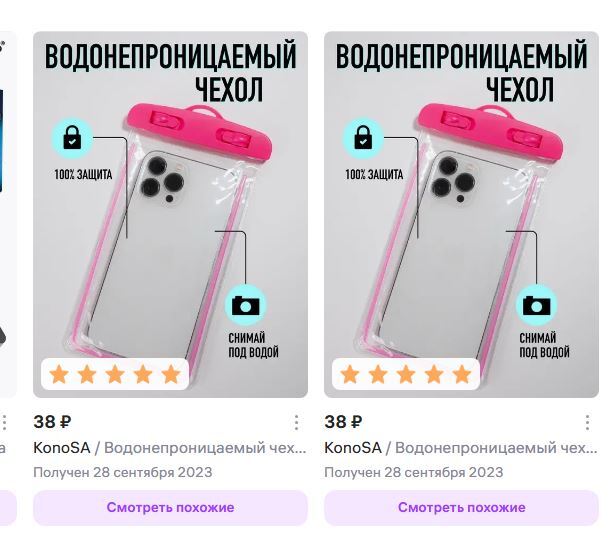The height and width of the screenshot is (541, 615).
Task: Click camera icon on right product image
Action: pyautogui.click(x=537, y=305)
